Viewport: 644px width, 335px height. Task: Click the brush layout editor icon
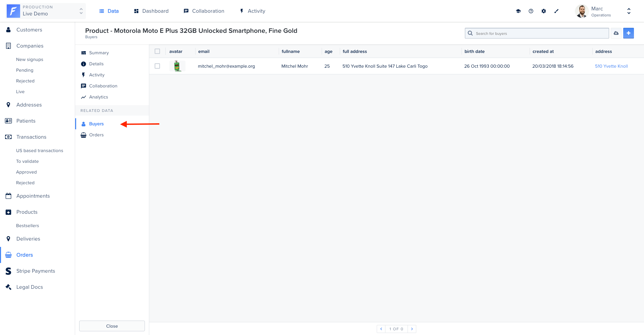pos(556,11)
